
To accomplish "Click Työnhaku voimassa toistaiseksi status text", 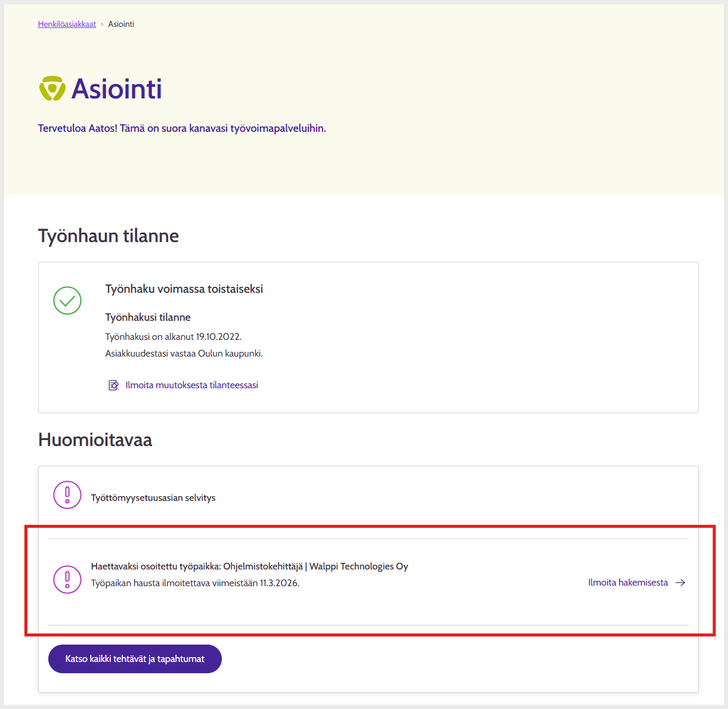I will (184, 289).
